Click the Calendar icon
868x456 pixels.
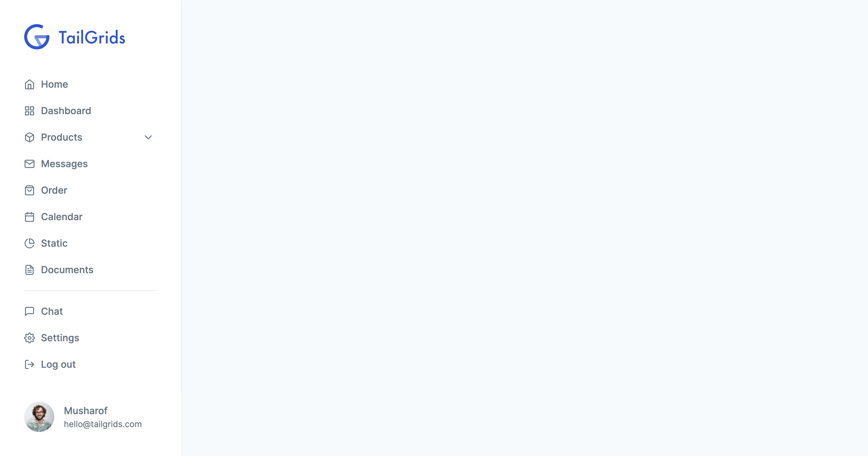pyautogui.click(x=29, y=217)
